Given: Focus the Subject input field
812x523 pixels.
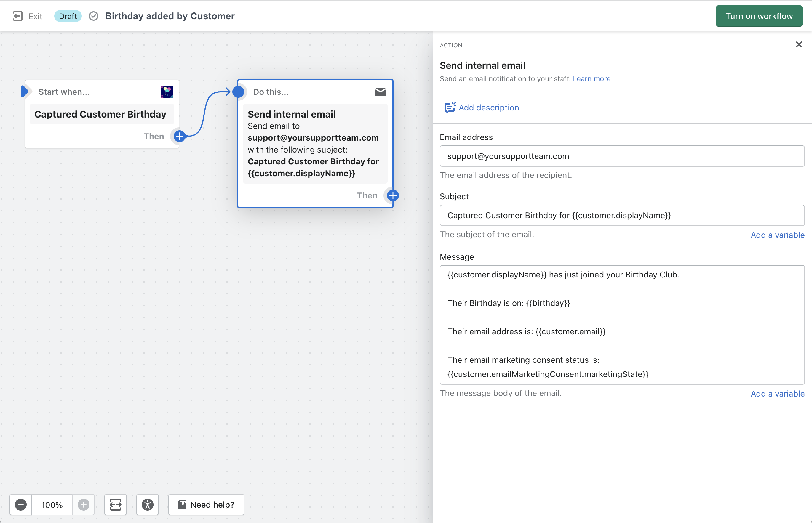Looking at the screenshot, I should tap(622, 215).
